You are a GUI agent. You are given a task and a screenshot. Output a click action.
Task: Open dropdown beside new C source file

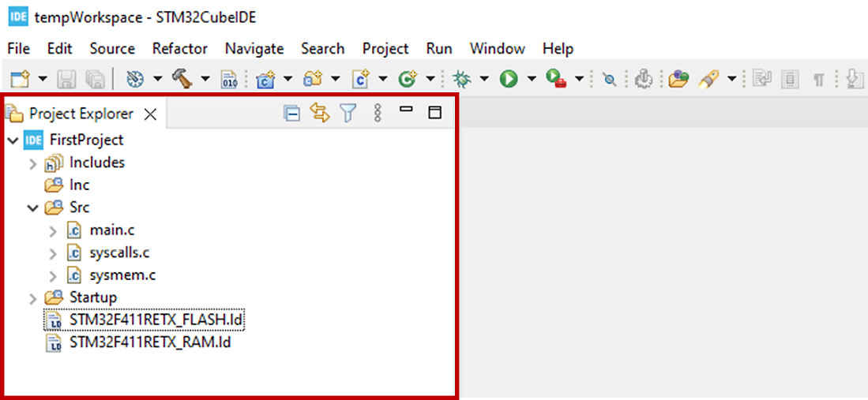383,79
